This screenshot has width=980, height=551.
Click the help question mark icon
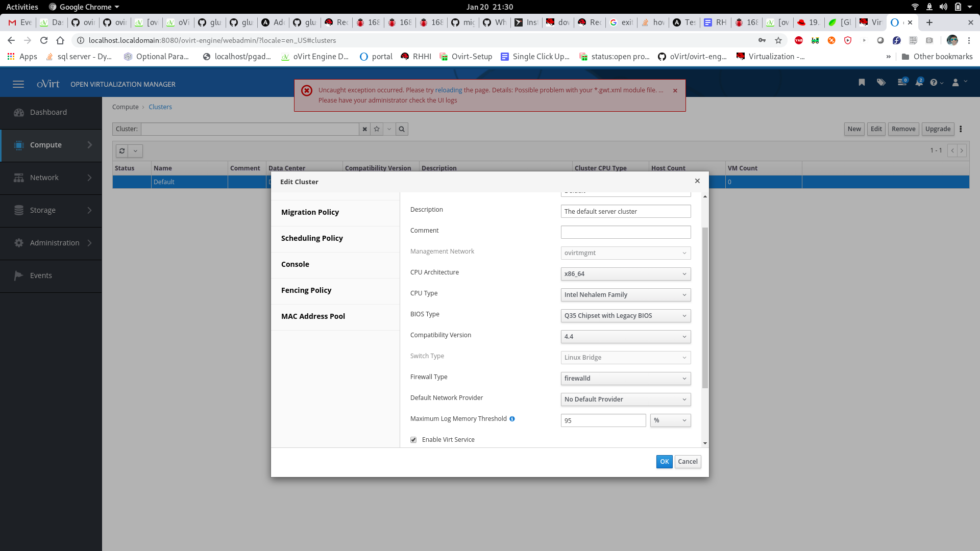point(934,83)
